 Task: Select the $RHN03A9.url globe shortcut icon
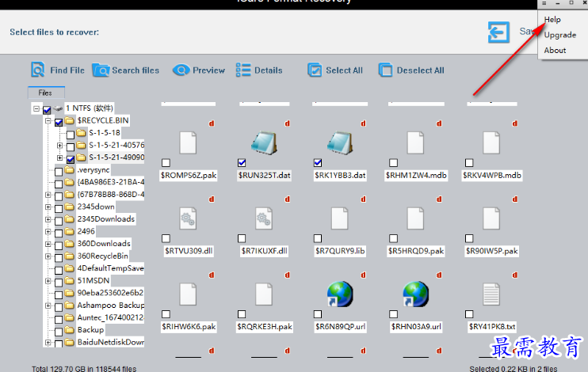pos(415,294)
